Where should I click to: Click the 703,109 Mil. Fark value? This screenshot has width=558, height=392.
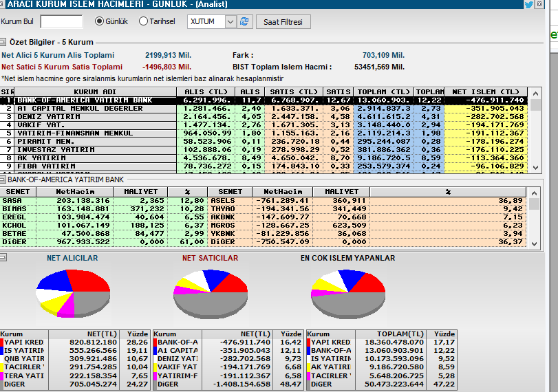coord(383,55)
